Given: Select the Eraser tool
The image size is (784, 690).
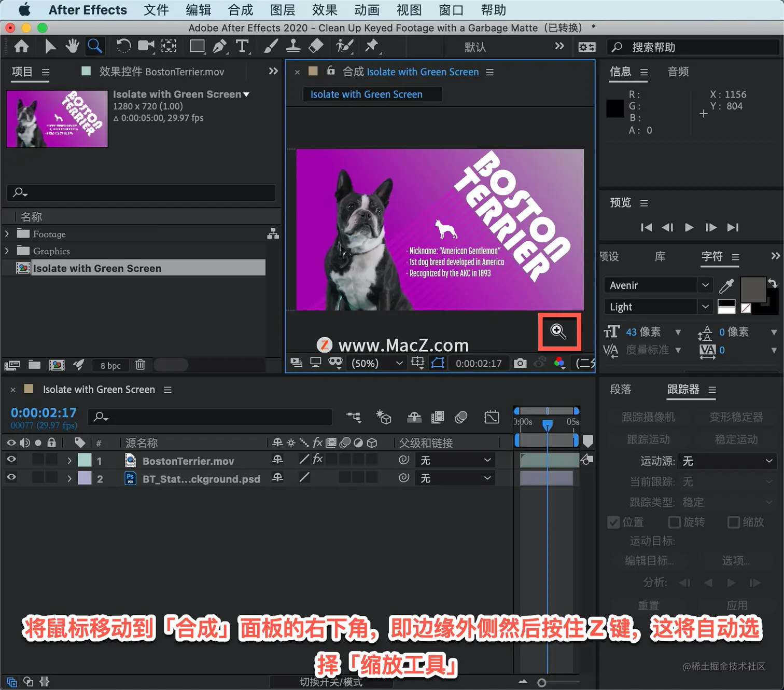Looking at the screenshot, I should coord(316,47).
